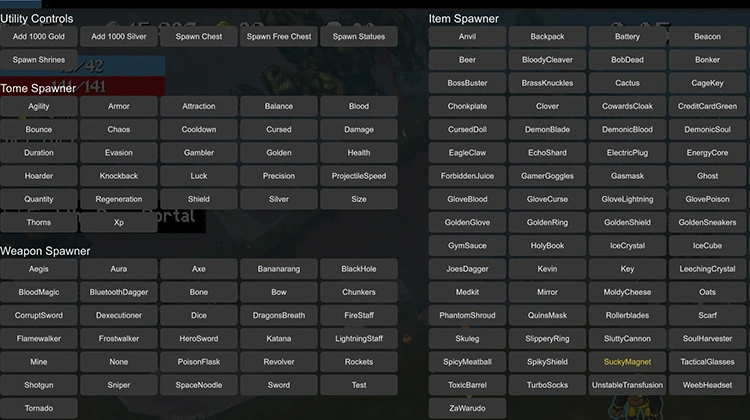Select the EnergyCore item

tap(707, 153)
